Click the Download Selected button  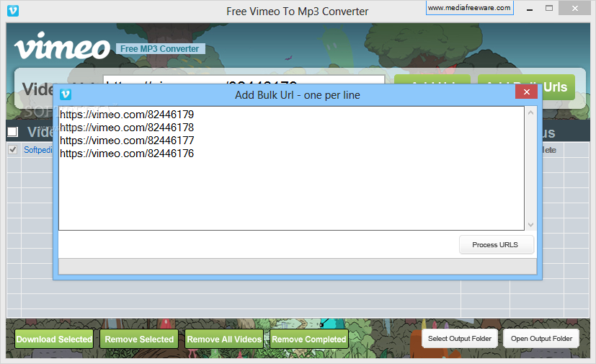[x=54, y=339]
